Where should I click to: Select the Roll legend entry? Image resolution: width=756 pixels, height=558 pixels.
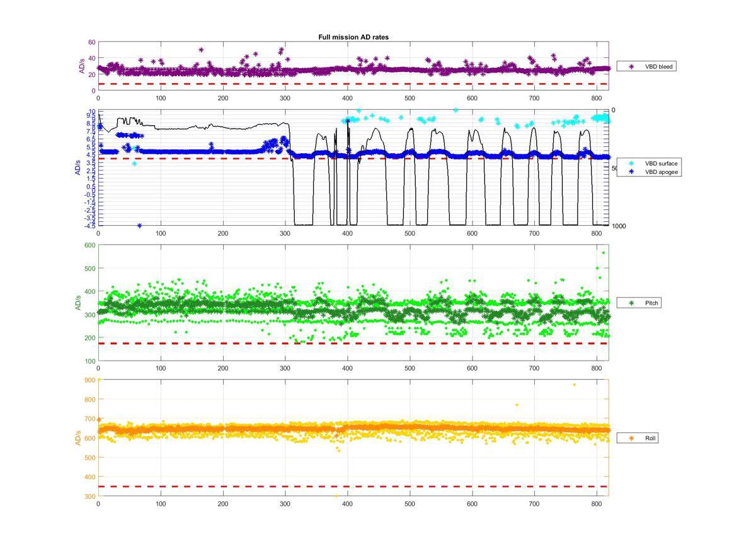point(638,438)
